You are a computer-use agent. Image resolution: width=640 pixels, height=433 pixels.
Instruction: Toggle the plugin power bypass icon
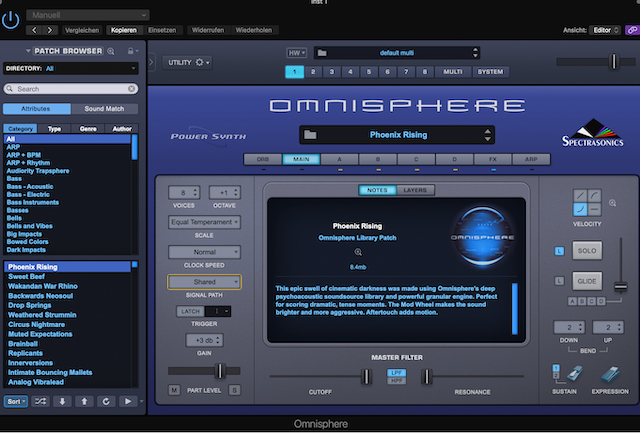(x=11, y=20)
